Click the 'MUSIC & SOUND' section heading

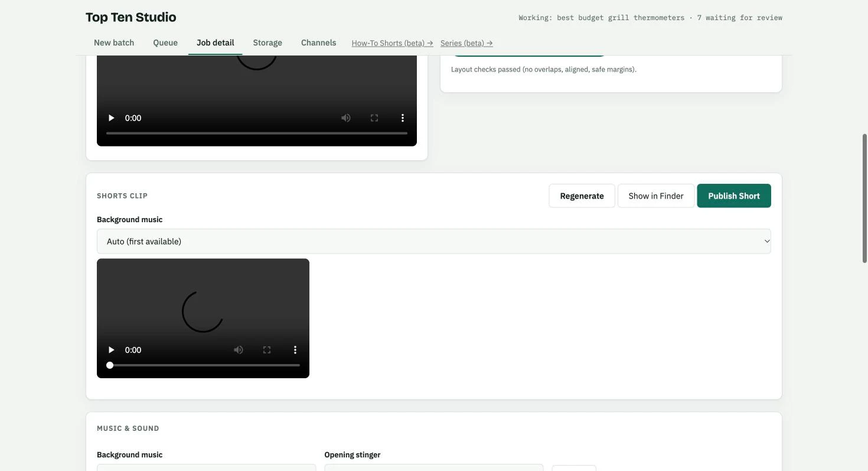pos(128,428)
